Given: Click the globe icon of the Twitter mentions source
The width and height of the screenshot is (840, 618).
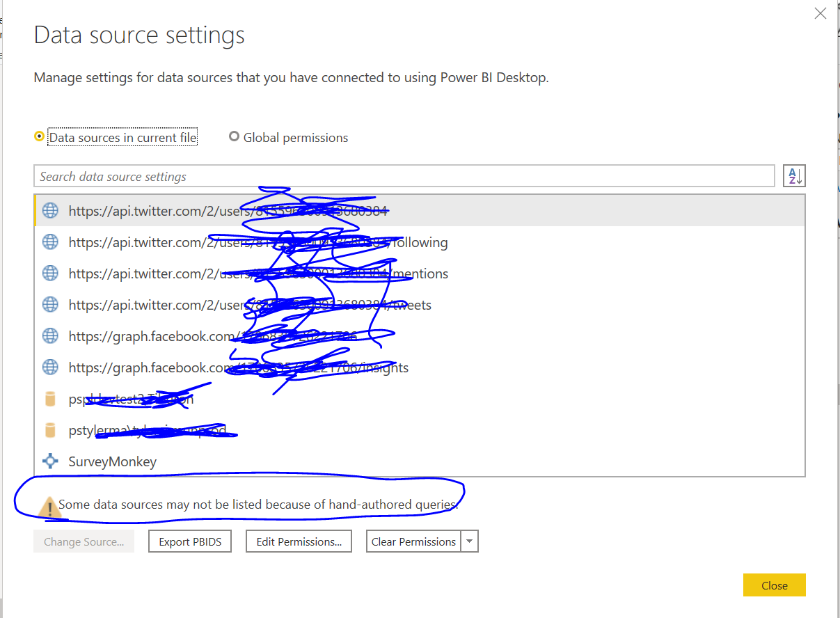Looking at the screenshot, I should coord(50,274).
